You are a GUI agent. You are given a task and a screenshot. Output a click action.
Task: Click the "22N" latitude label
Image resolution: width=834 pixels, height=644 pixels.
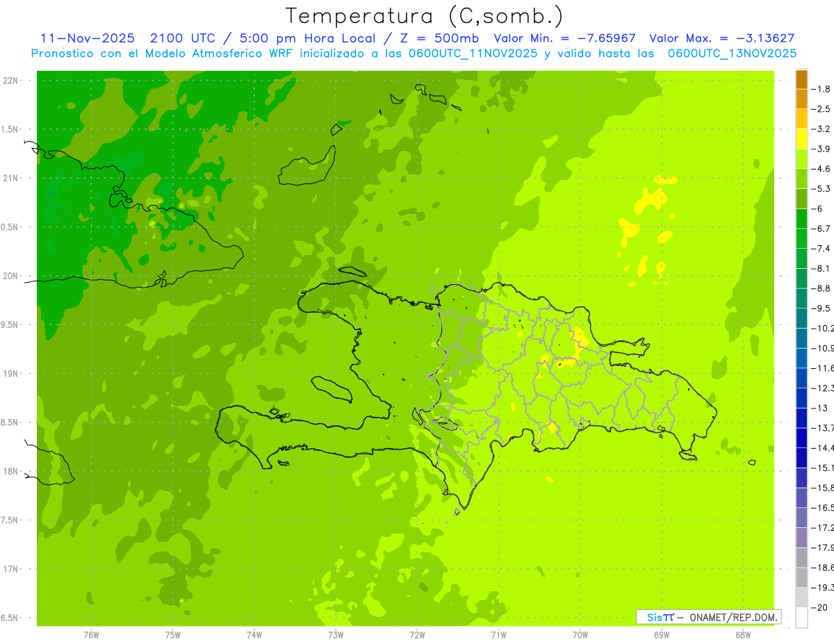[10, 81]
